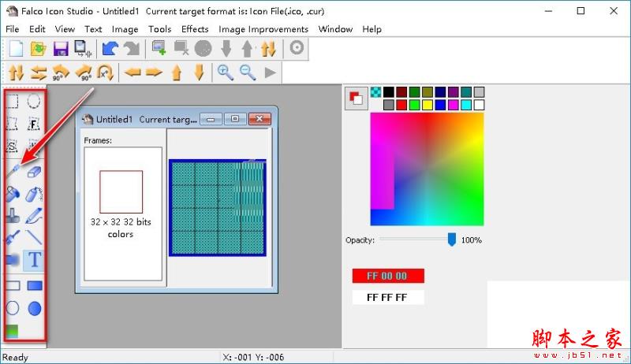The width and height of the screenshot is (631, 364).
Task: Click the orange up-down swap frames icon in top toolbar
Action: point(268,49)
